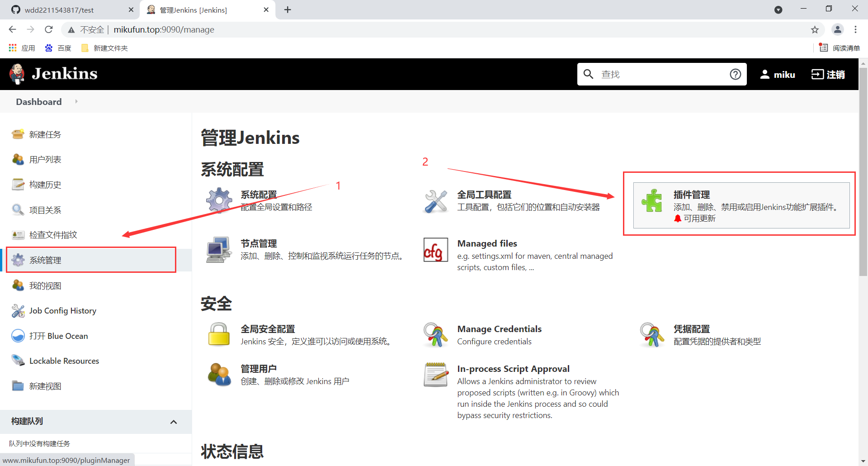
Task: Open Chrome's three-dot browser menu
Action: 856,29
